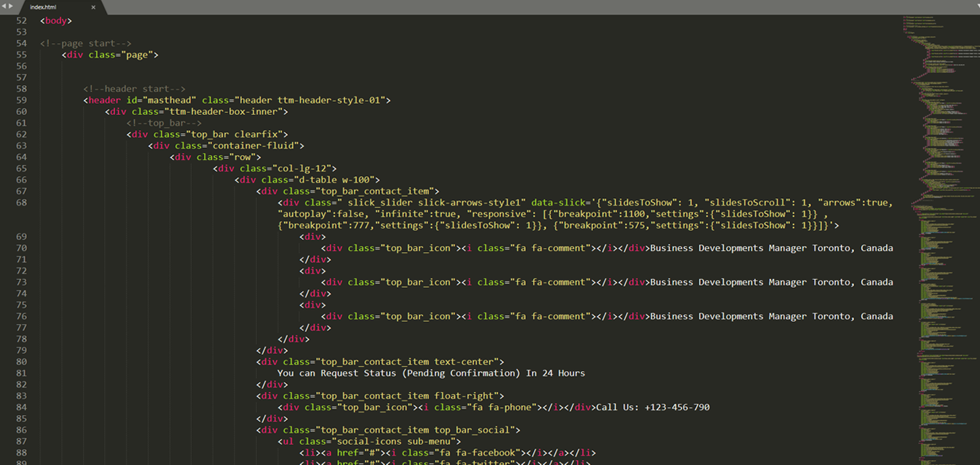Click line number 78 in the gutter

point(21,339)
